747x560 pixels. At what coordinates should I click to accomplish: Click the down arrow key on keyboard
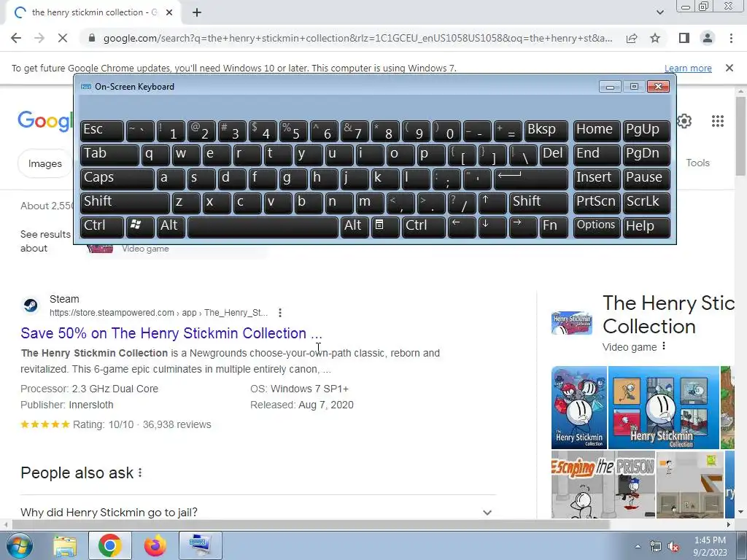[x=492, y=226]
